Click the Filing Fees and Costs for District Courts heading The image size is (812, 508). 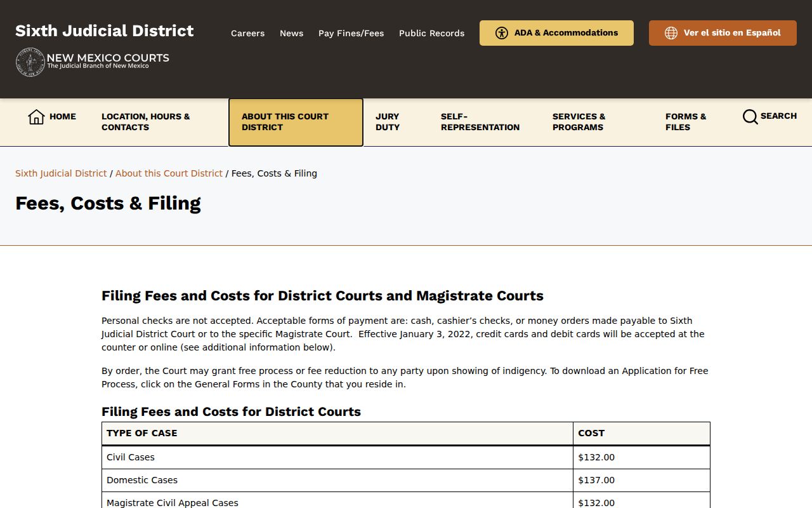(x=231, y=411)
